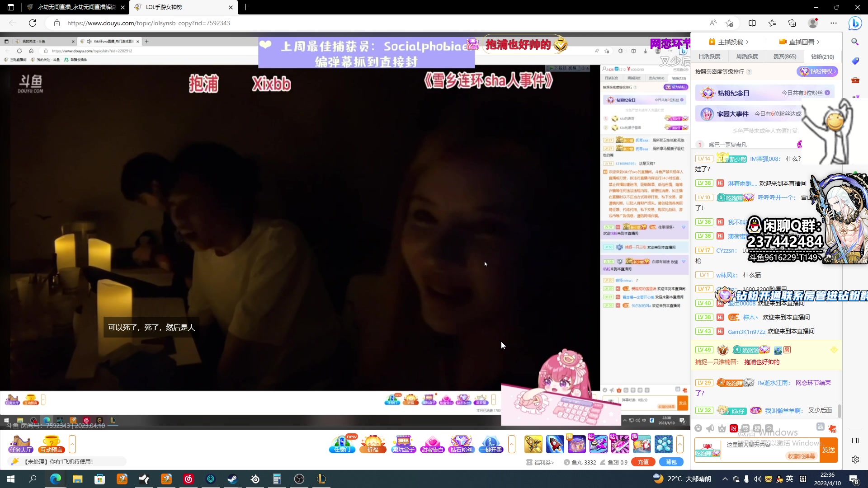Switch to 周活跃度 tab
Screen dimensions: 868x488
pyautogui.click(x=747, y=56)
